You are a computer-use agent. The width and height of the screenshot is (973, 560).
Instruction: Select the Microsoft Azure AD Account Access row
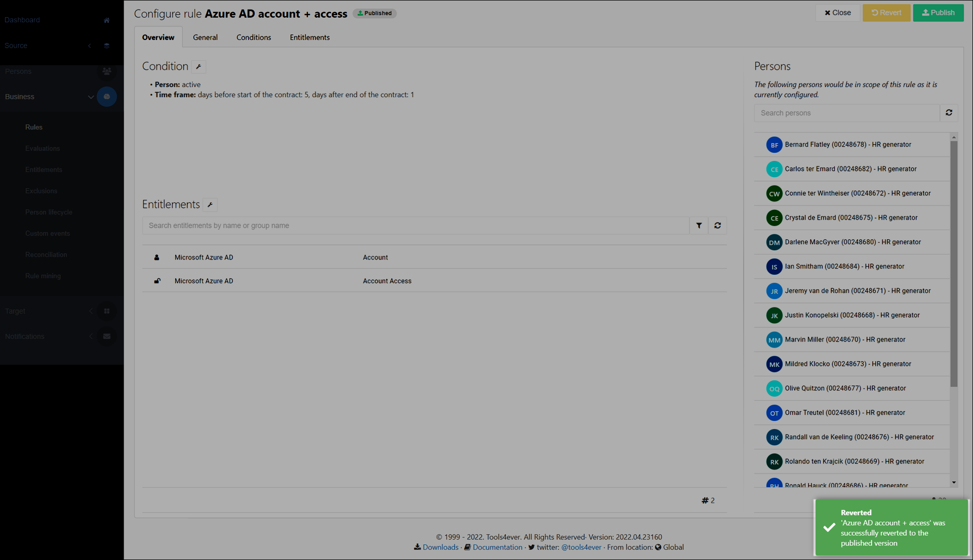(x=386, y=281)
